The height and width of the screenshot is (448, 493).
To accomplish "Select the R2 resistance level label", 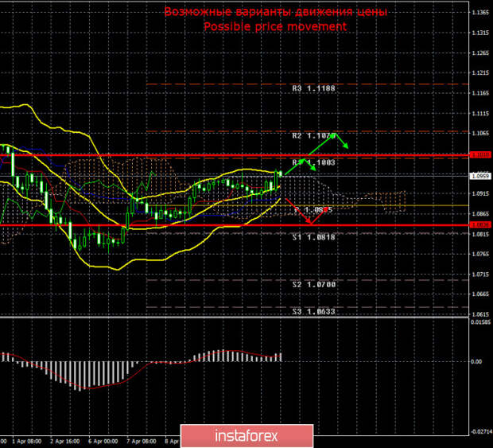I will click(312, 136).
